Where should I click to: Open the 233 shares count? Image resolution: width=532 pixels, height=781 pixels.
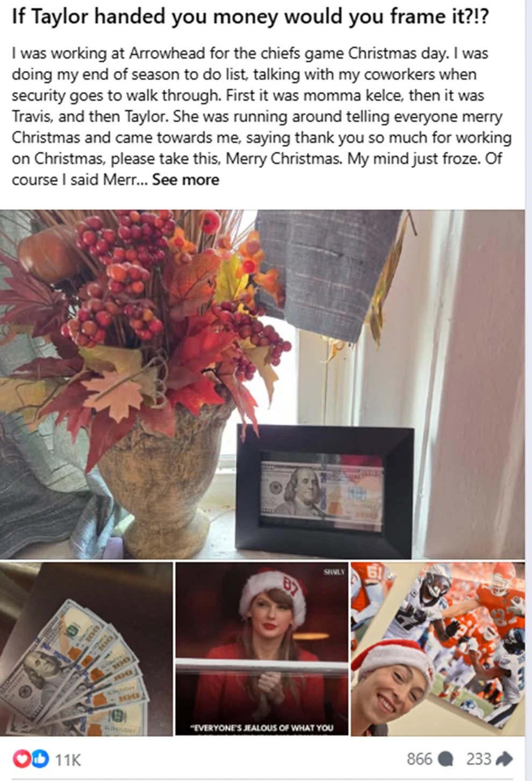pos(479,759)
